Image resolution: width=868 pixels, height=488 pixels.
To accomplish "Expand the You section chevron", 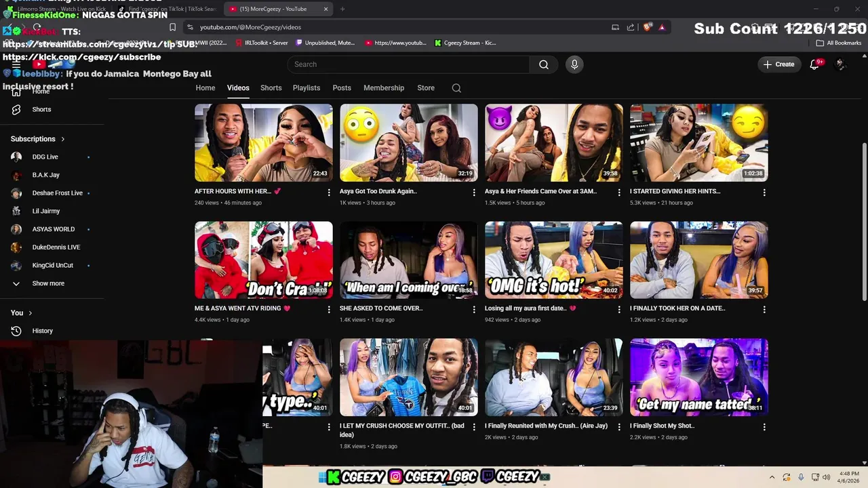I will pos(30,313).
